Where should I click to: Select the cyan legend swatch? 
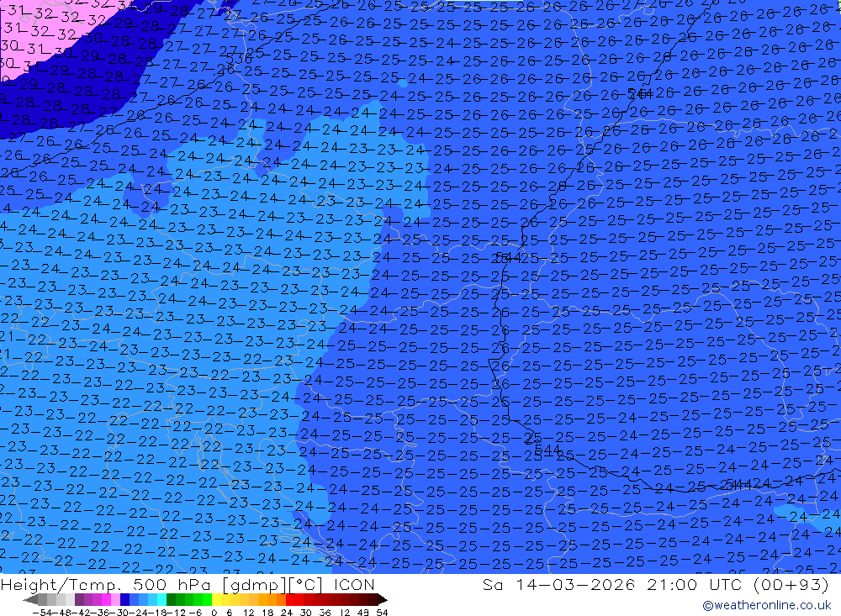point(161,599)
